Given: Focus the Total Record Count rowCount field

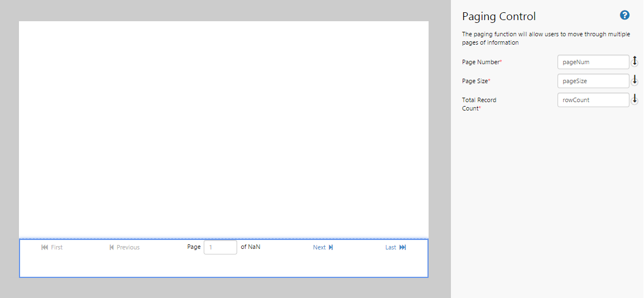Looking at the screenshot, I should click(593, 100).
